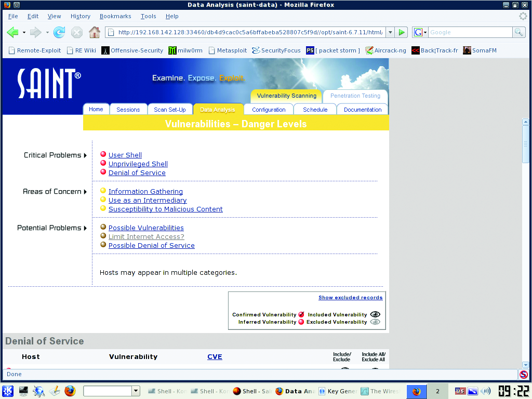Click the page vertical scrollbar down arrow
The height and width of the screenshot is (399, 532).
[x=525, y=365]
